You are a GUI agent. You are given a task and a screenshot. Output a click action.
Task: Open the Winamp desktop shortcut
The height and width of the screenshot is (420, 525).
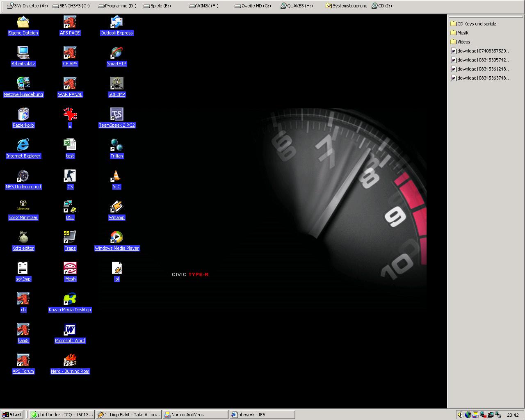116,207
